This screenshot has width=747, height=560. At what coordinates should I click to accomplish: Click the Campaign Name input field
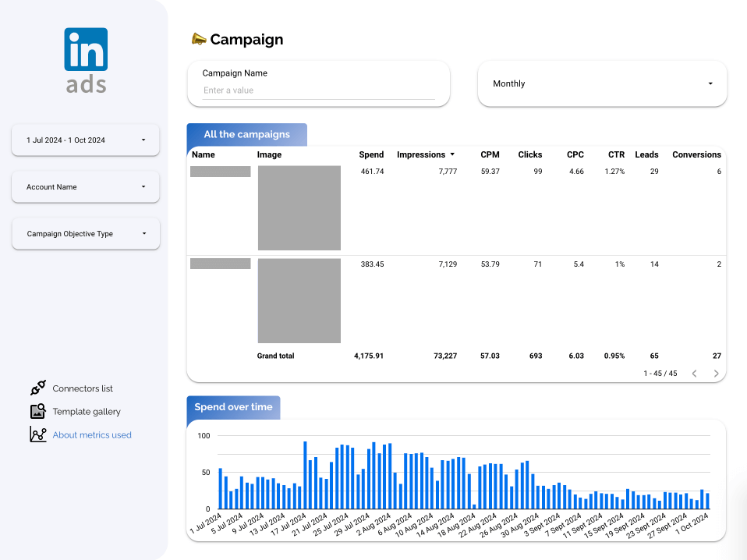point(318,90)
